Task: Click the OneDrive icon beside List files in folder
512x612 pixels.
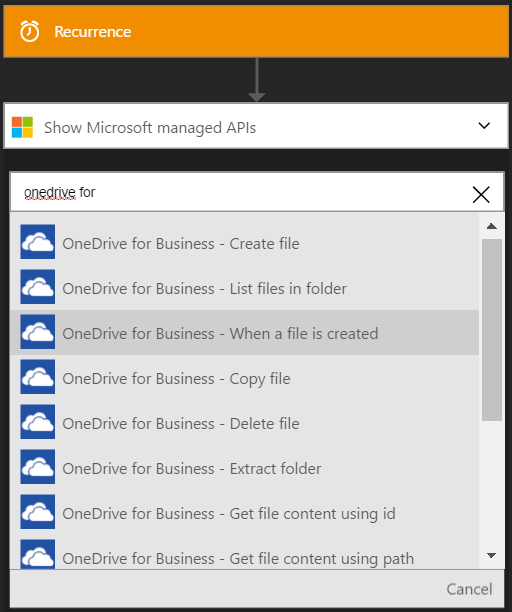Action: 37,286
